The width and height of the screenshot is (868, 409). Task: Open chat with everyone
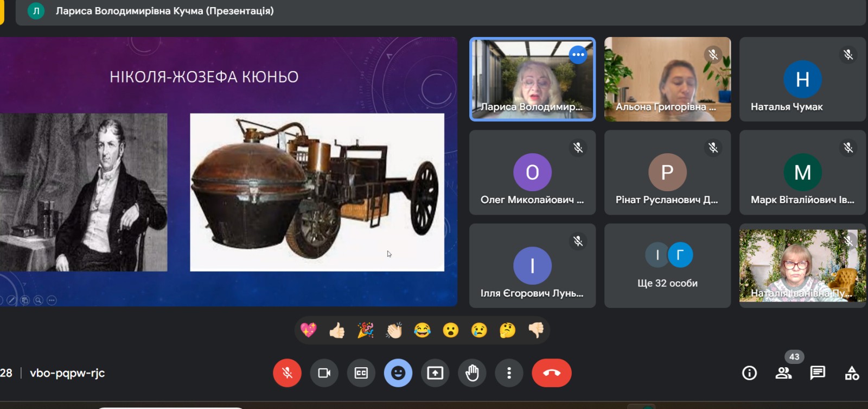(818, 373)
